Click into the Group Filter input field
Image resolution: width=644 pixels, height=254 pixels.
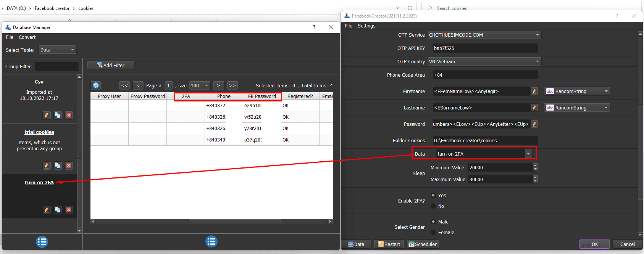tap(57, 66)
